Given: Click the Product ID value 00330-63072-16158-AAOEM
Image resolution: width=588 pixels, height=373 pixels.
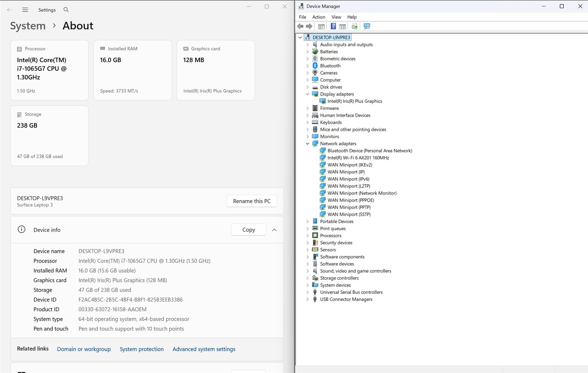Looking at the screenshot, I should pyautogui.click(x=112, y=309).
